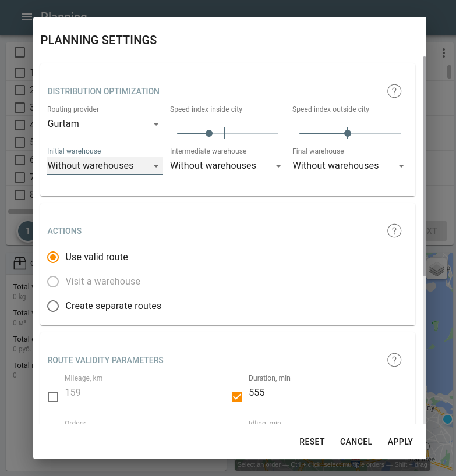456x476 pixels.
Task: Expand the Routing provider dropdown
Action: pos(105,124)
